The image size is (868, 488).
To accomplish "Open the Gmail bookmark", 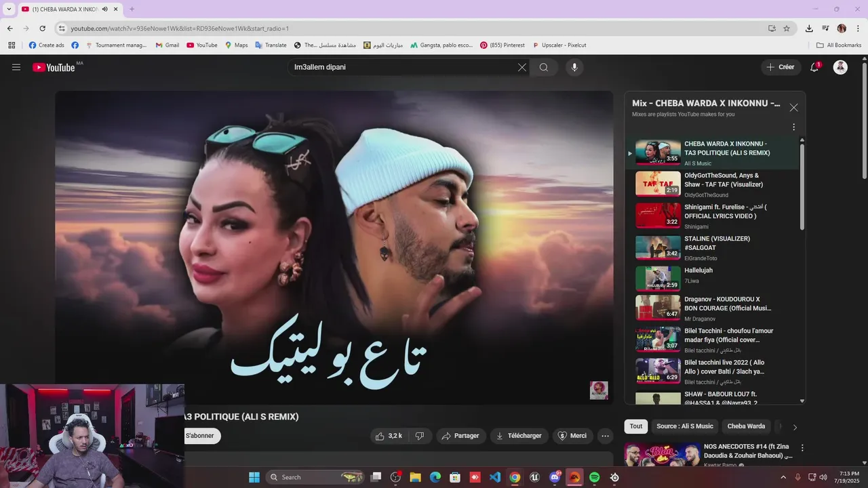I will [167, 45].
